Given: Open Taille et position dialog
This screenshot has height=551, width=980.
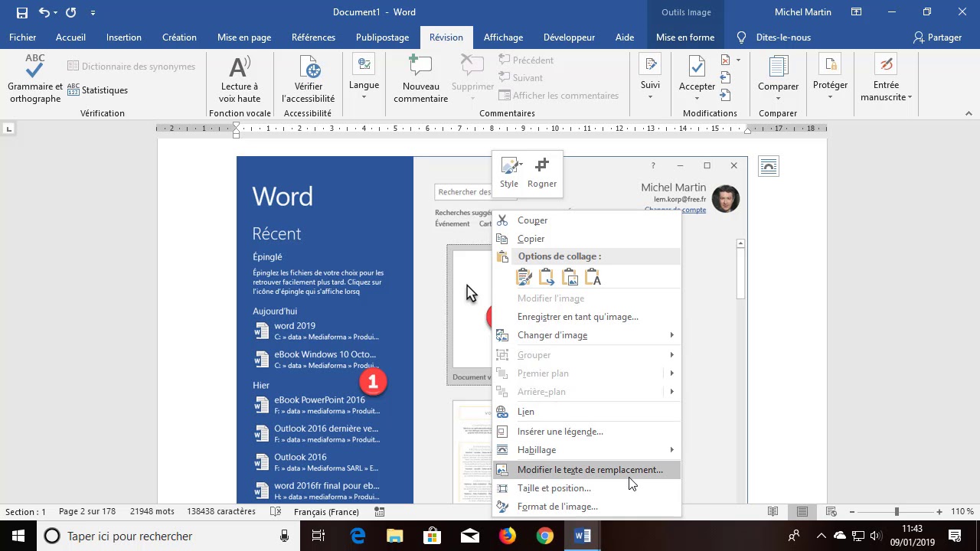Looking at the screenshot, I should coord(586,488).
